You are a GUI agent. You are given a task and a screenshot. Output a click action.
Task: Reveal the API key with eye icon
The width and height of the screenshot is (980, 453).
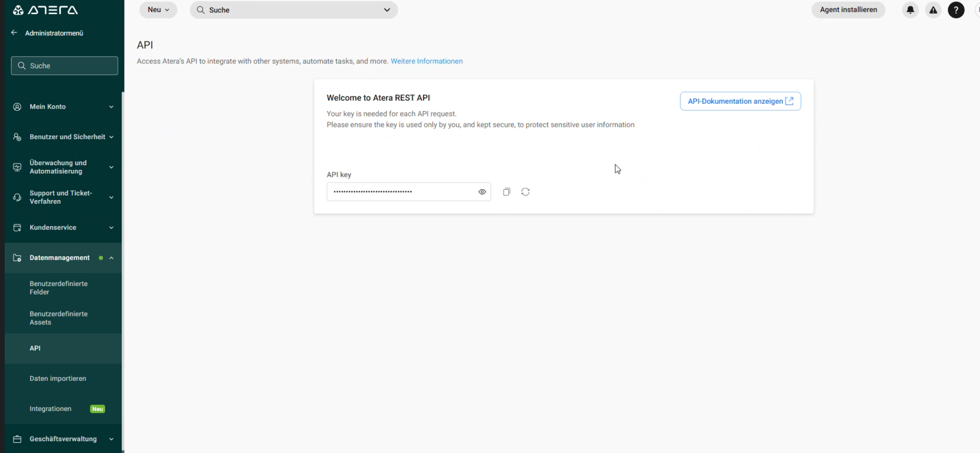(482, 192)
